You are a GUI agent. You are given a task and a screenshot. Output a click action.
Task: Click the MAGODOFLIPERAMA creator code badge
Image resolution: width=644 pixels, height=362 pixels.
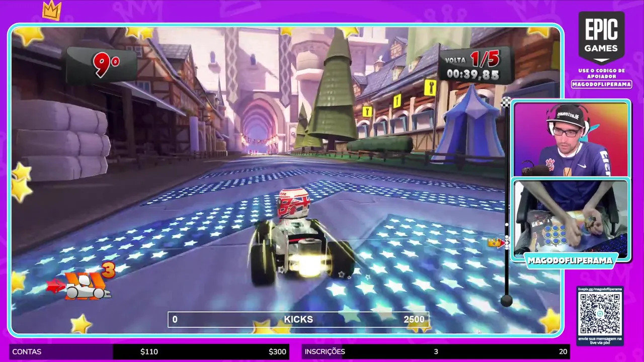click(601, 84)
